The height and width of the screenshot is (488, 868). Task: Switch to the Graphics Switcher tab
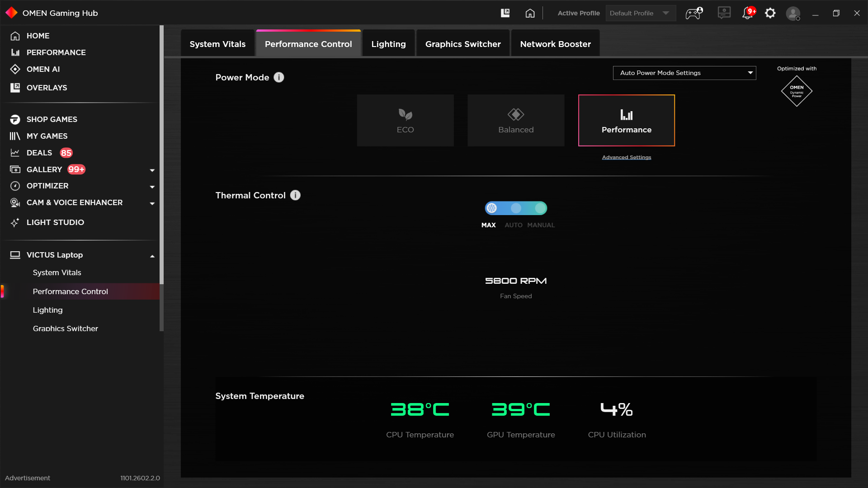[x=463, y=44]
